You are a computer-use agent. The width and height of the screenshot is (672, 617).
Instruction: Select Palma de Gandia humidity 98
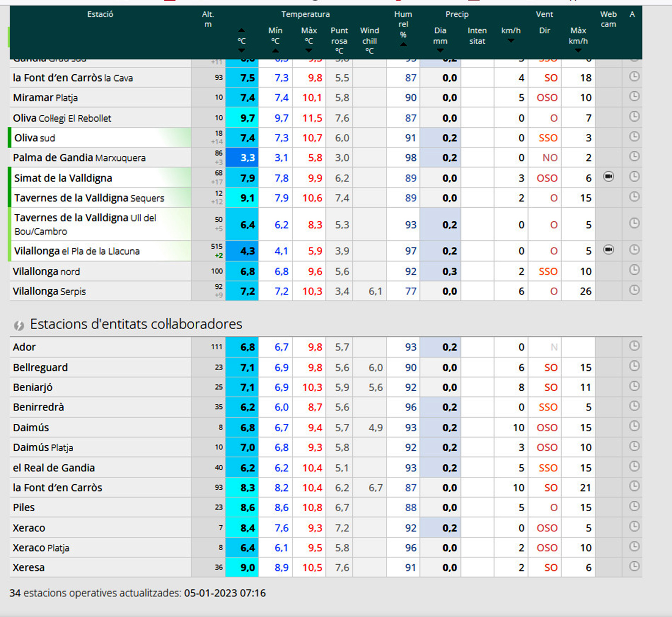point(411,158)
